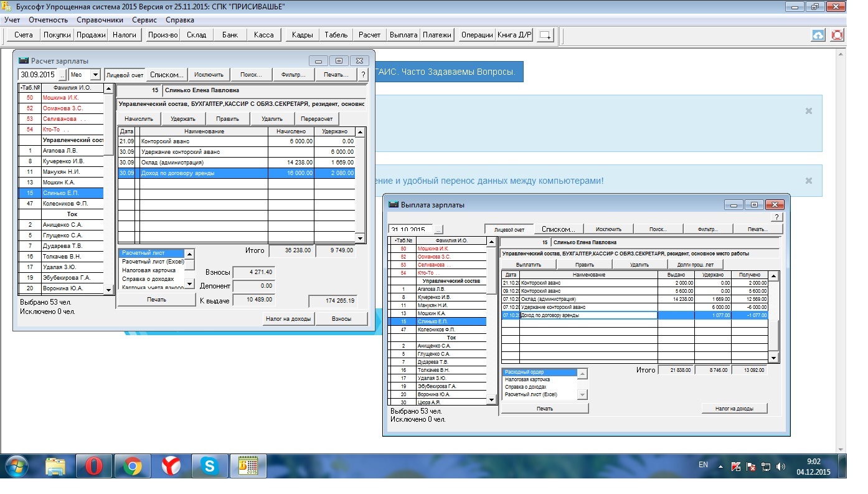The width and height of the screenshot is (868, 494).
Task: Click the cloud upload icon in toolbar
Action: coord(818,36)
